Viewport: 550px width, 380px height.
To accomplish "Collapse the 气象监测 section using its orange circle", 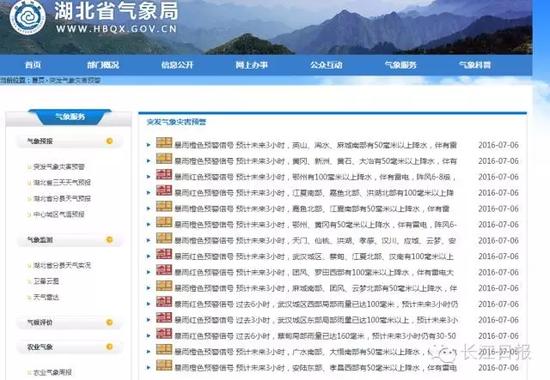I will tap(109, 240).
